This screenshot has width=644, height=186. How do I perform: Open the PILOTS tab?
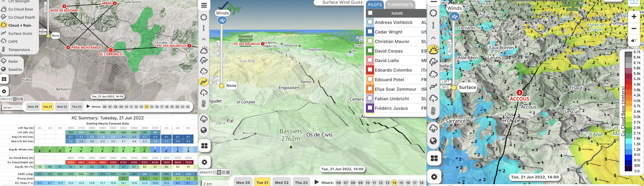click(x=375, y=5)
